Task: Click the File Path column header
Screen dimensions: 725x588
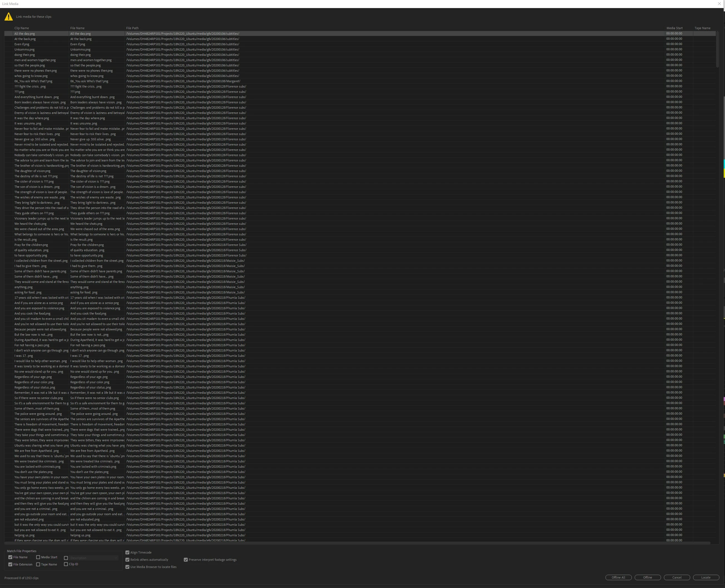Action: (x=132, y=28)
